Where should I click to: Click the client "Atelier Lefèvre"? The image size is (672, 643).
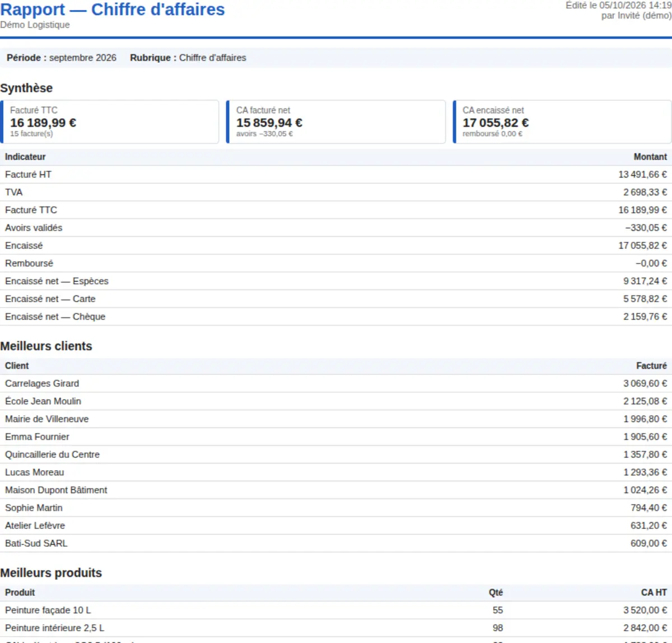point(35,525)
